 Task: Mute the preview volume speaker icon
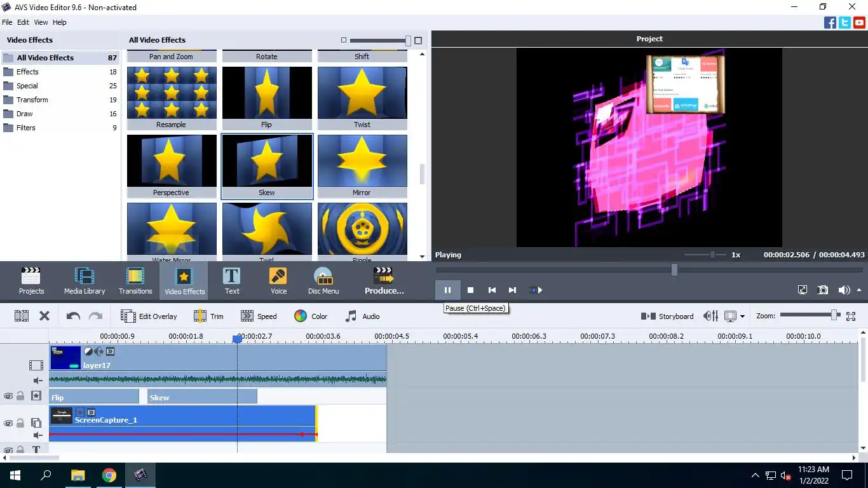click(x=843, y=290)
